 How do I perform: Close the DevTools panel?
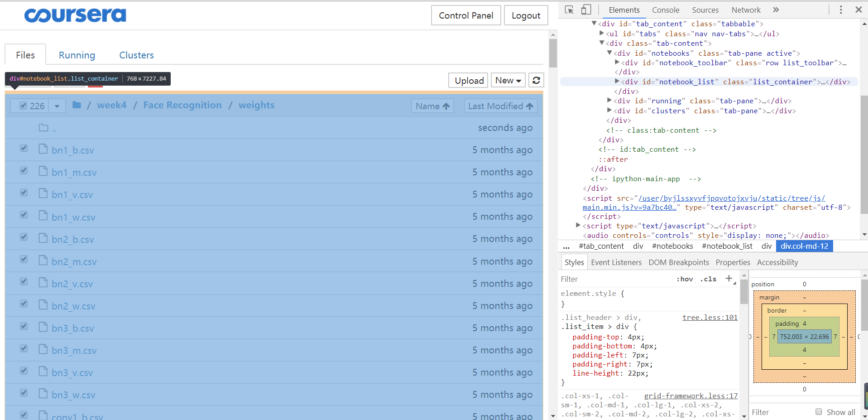tap(858, 10)
